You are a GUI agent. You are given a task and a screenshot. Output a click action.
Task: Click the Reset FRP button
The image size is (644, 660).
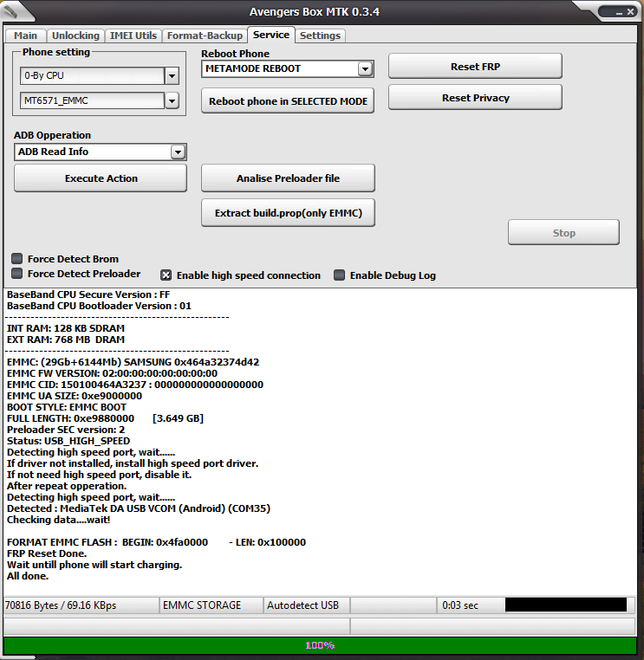coord(475,67)
